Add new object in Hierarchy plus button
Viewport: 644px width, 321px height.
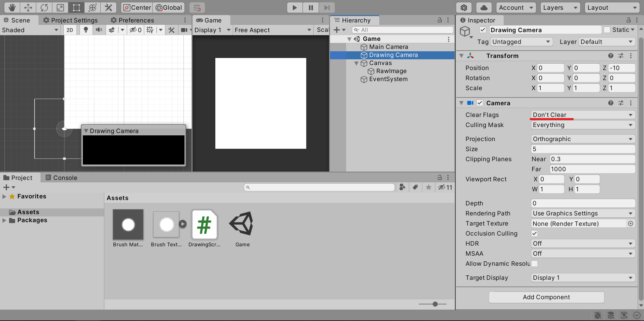click(339, 30)
